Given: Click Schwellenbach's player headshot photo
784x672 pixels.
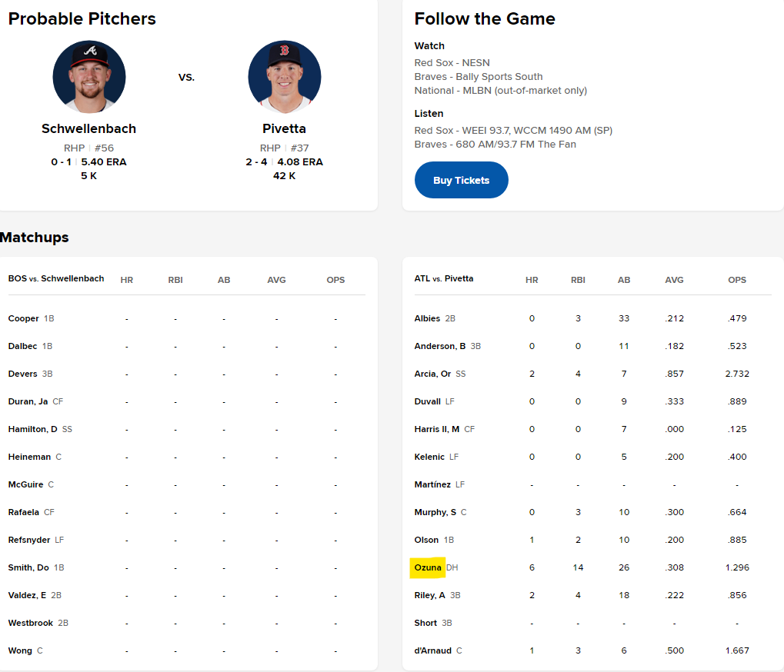Looking at the screenshot, I should pyautogui.click(x=89, y=77).
